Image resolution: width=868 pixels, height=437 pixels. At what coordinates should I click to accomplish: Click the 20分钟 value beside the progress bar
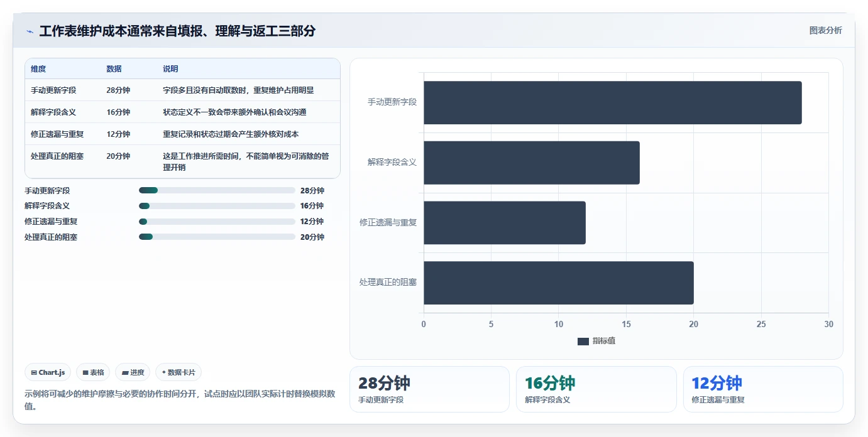click(312, 237)
